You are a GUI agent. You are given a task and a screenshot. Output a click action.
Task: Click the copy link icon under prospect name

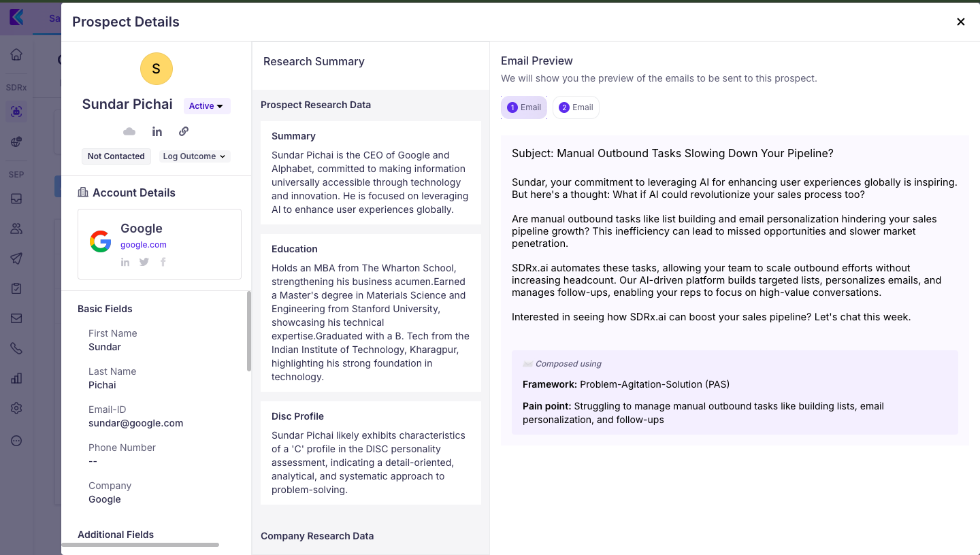click(184, 131)
